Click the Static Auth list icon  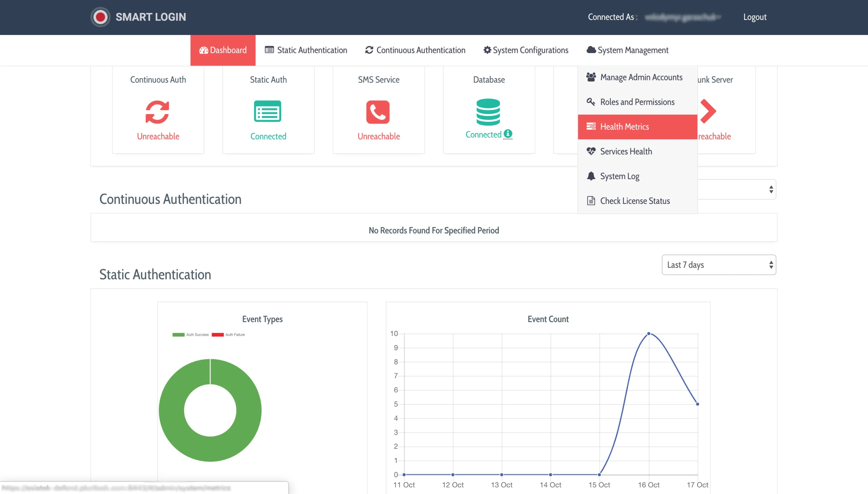pyautogui.click(x=268, y=111)
